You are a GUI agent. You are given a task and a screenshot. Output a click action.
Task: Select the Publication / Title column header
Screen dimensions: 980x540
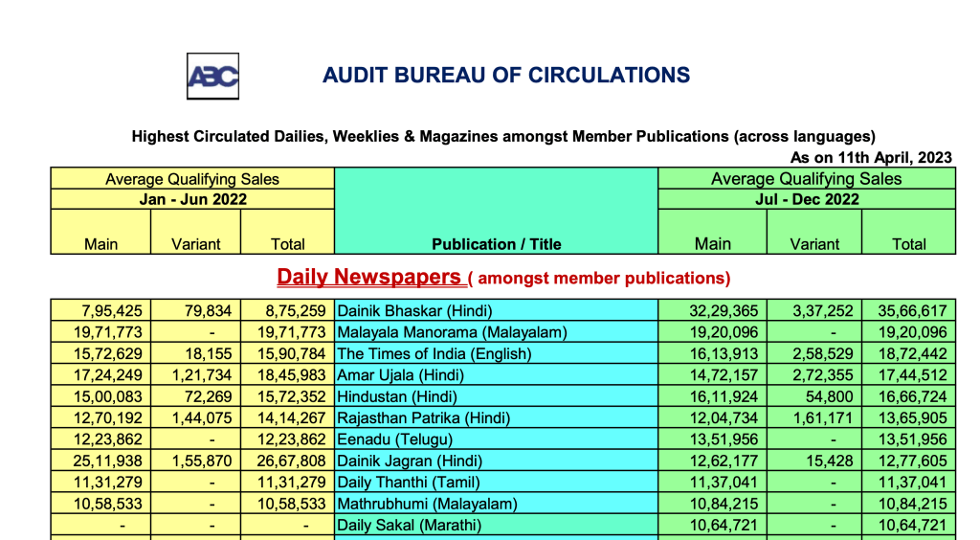[496, 244]
